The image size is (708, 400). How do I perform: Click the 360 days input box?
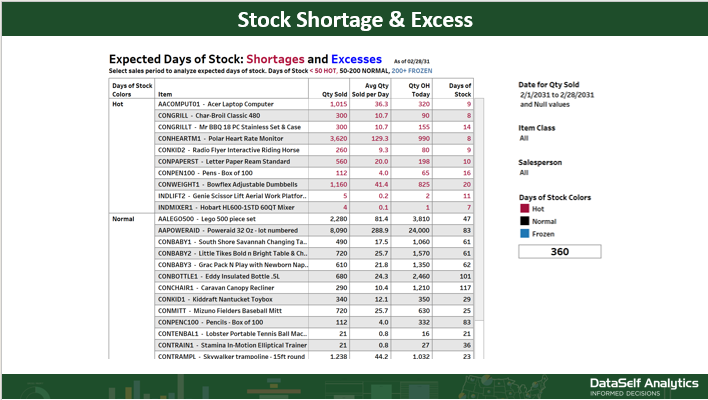(559, 252)
